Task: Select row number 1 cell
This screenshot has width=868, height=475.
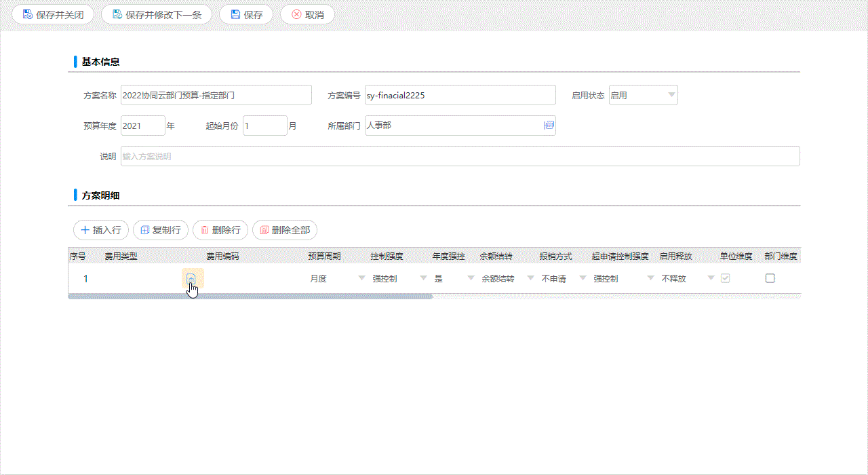Action: [x=85, y=278]
